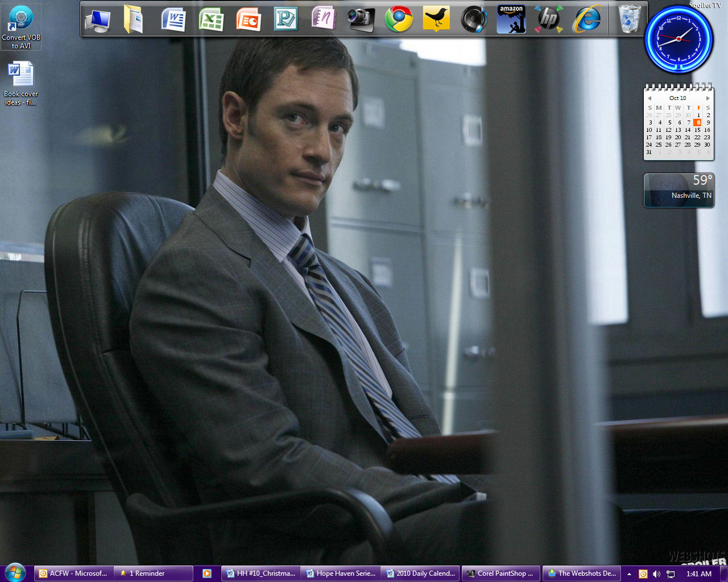Go to next month in calendar gadget
Screen dimensions: 728x582
coord(708,98)
